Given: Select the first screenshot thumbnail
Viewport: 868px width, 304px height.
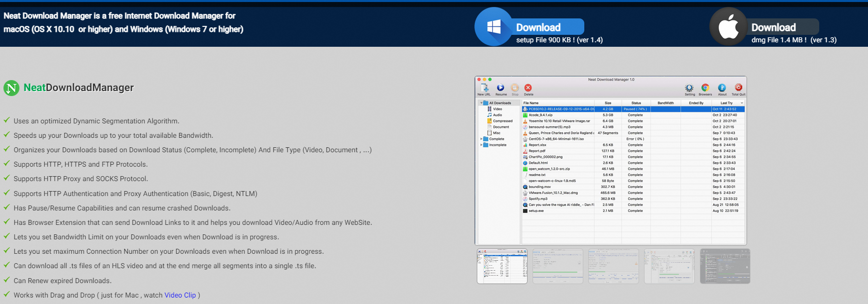Looking at the screenshot, I should [x=502, y=266].
